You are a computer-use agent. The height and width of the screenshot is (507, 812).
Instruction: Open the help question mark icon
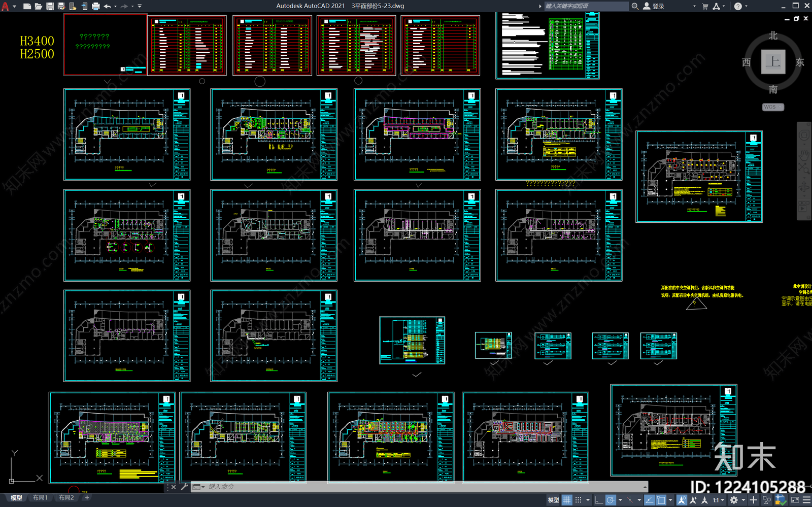[738, 6]
